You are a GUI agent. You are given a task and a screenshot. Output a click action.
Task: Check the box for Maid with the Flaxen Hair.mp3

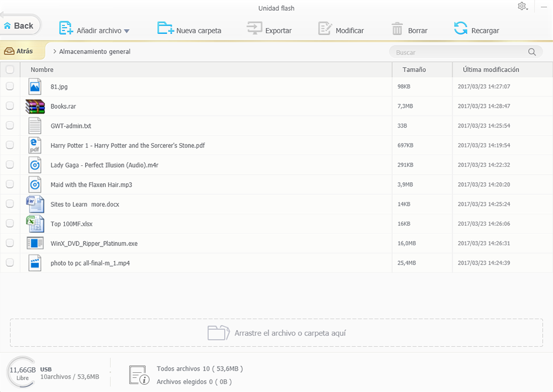(x=10, y=184)
